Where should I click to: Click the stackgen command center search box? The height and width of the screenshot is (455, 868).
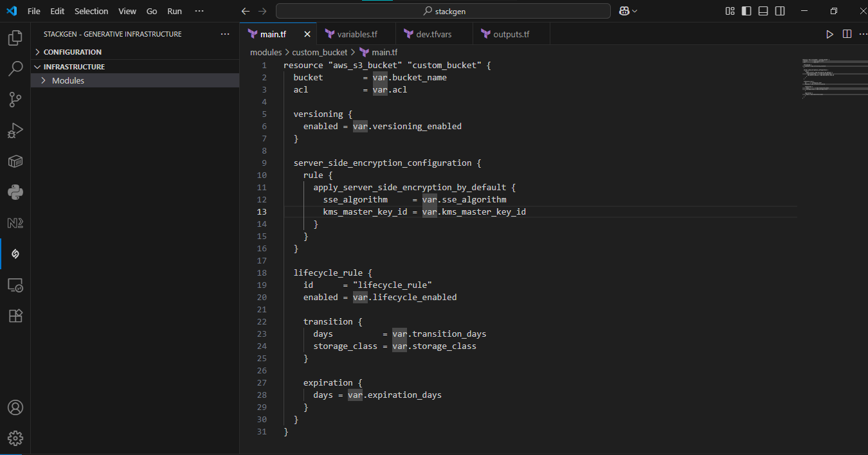[x=443, y=11]
